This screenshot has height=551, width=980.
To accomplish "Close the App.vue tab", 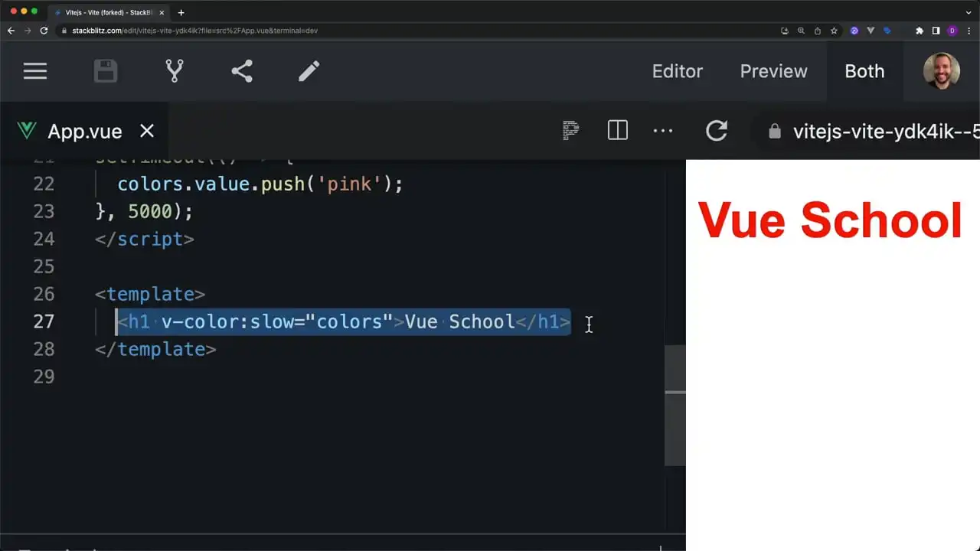I will (x=147, y=131).
